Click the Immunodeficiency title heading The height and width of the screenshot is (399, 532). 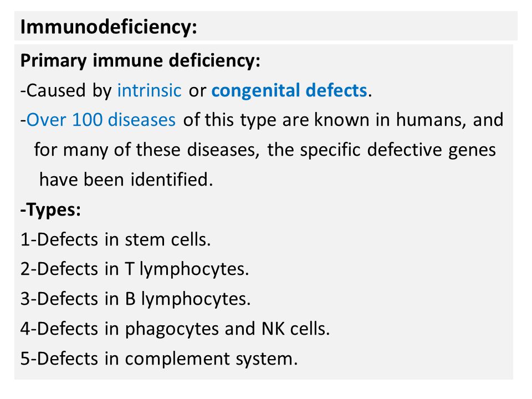[x=109, y=27]
